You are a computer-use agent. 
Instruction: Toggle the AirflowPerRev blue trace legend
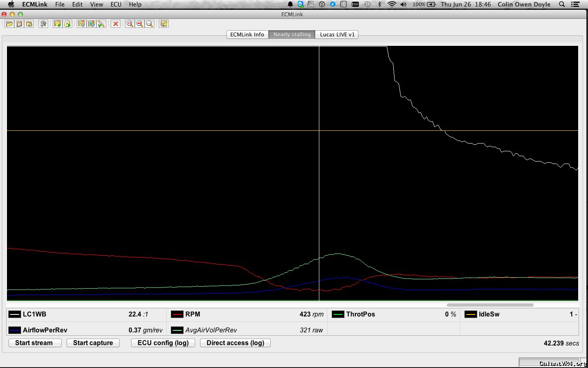pyautogui.click(x=15, y=330)
